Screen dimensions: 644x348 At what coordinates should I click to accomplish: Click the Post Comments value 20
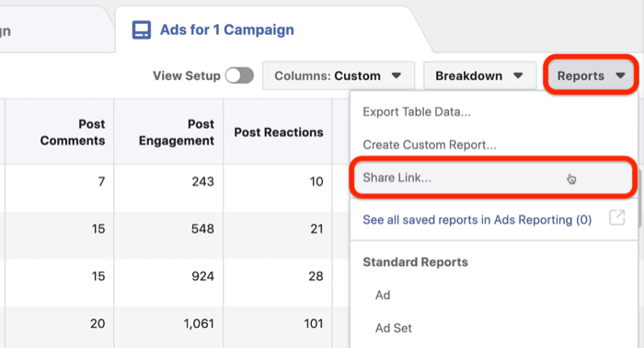click(x=98, y=324)
